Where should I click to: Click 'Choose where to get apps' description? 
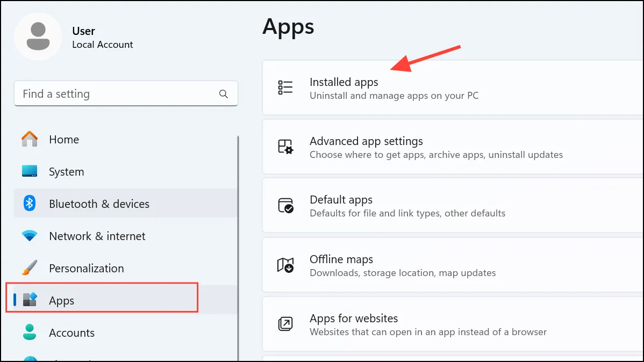coord(436,155)
